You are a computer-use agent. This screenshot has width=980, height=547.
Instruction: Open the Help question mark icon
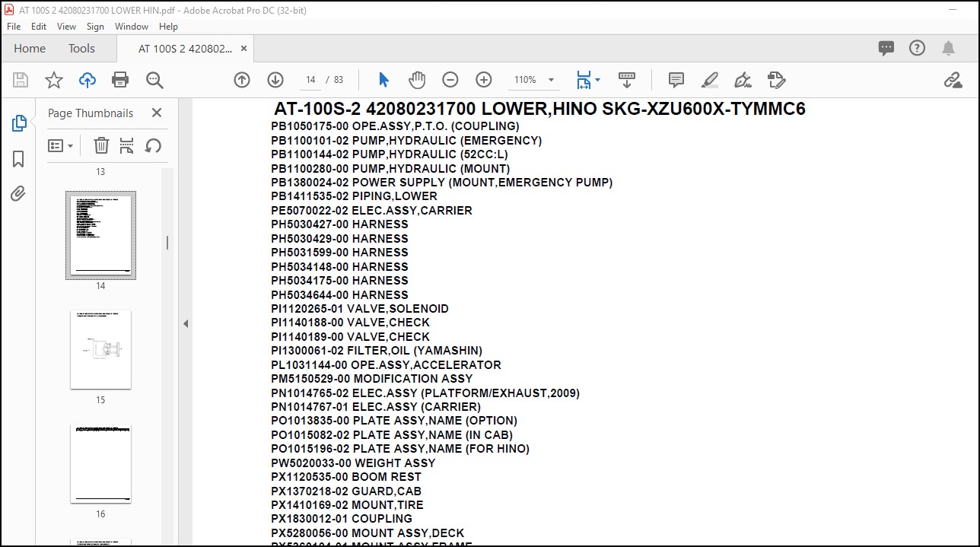[917, 48]
